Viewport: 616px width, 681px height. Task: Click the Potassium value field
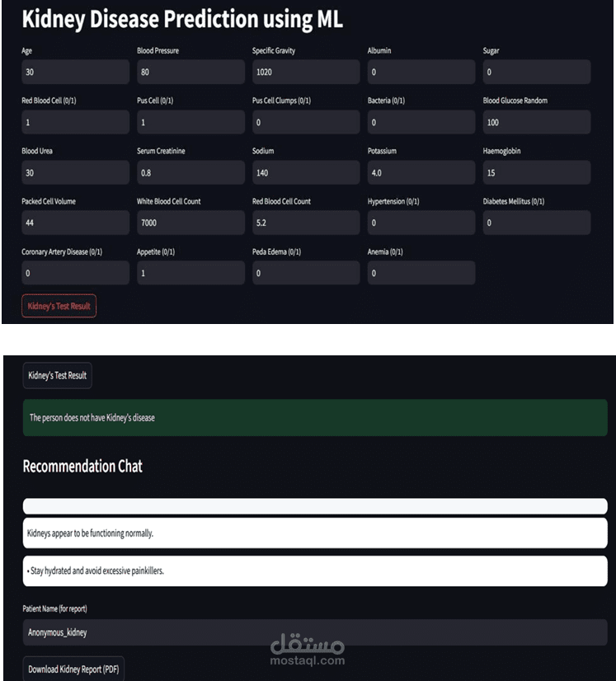[x=421, y=172]
